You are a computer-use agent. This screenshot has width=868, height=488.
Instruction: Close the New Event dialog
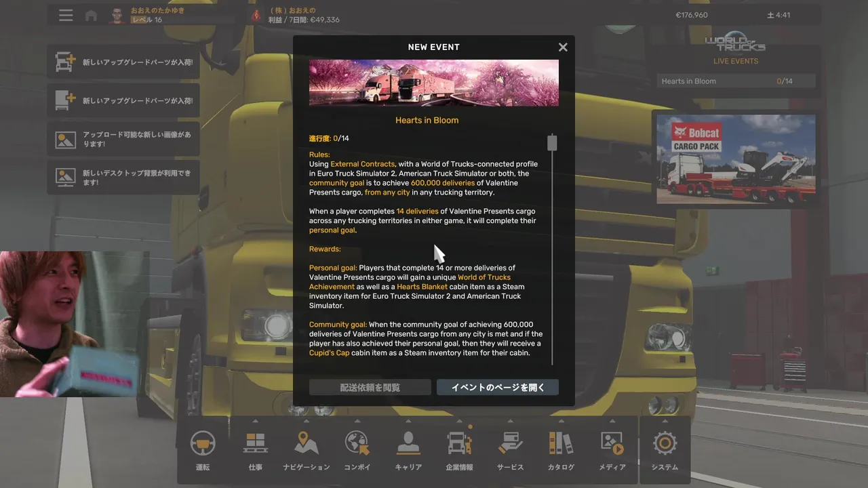point(563,47)
